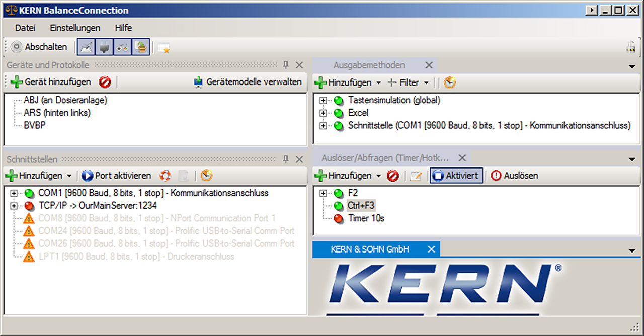The width and height of the screenshot is (644, 336).
Task: Toggle the scale icon button in main toolbar
Action: tap(86, 47)
